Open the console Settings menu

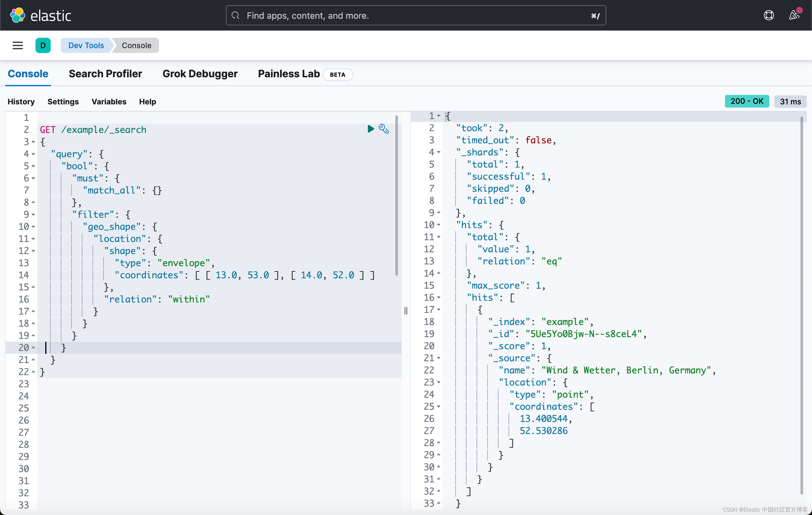pyautogui.click(x=63, y=102)
